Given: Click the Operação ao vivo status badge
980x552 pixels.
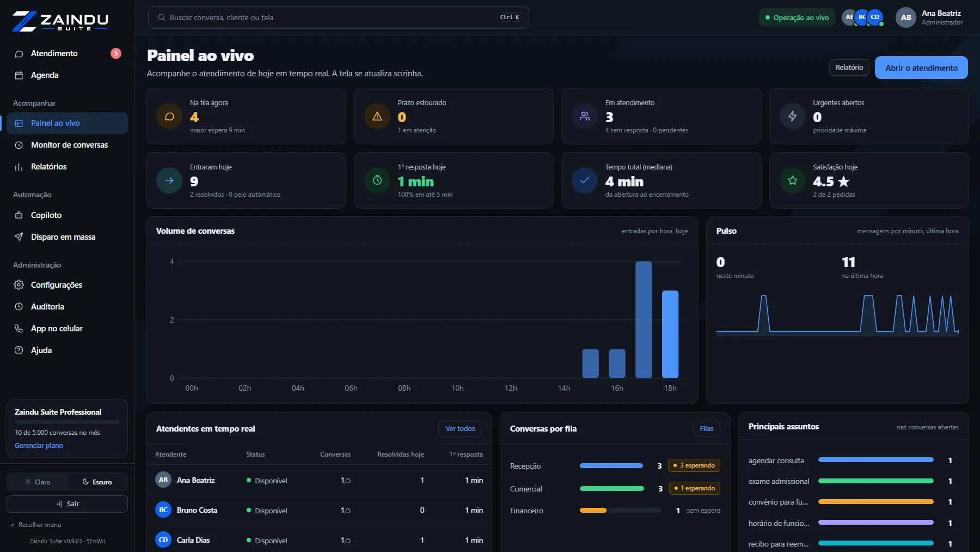Looking at the screenshot, I should (797, 17).
